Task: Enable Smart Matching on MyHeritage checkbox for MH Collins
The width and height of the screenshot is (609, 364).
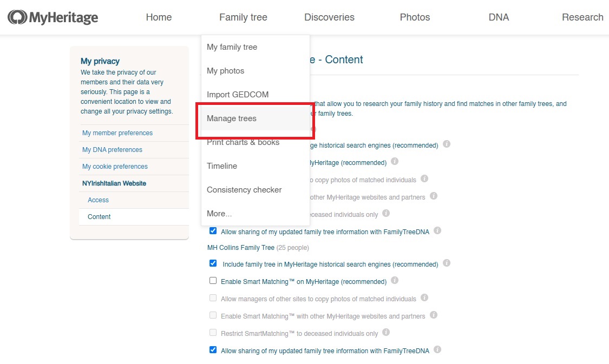Action: tap(213, 281)
